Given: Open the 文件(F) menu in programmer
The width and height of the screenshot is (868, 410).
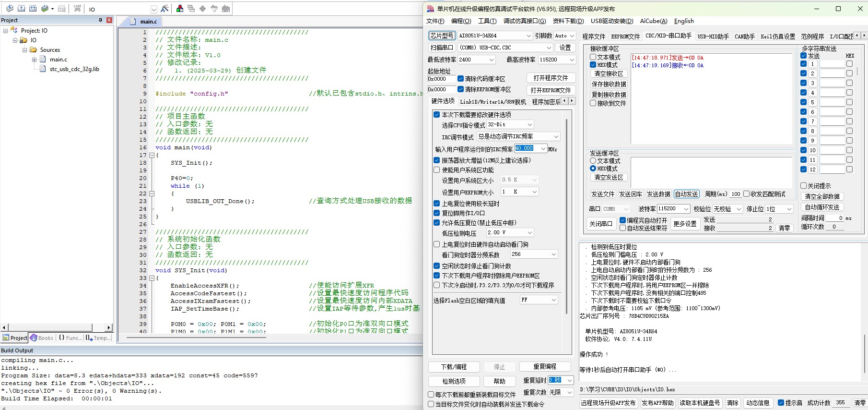Looking at the screenshot, I should pyautogui.click(x=435, y=21).
